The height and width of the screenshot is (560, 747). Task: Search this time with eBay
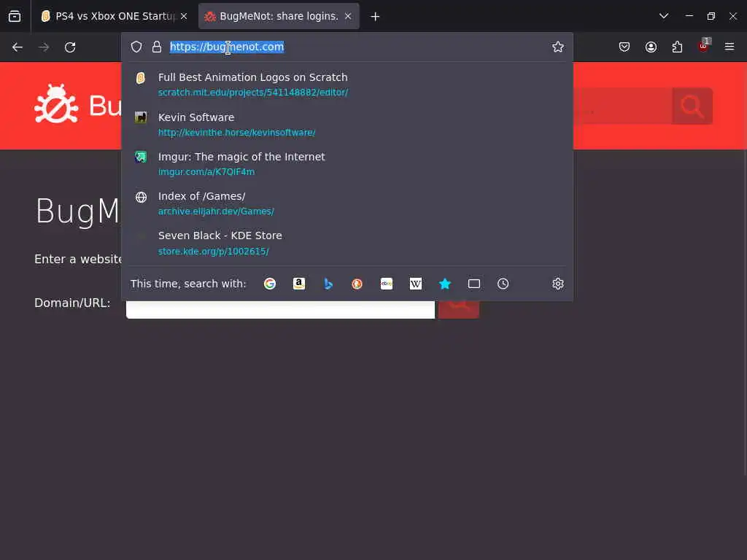pyautogui.click(x=387, y=284)
